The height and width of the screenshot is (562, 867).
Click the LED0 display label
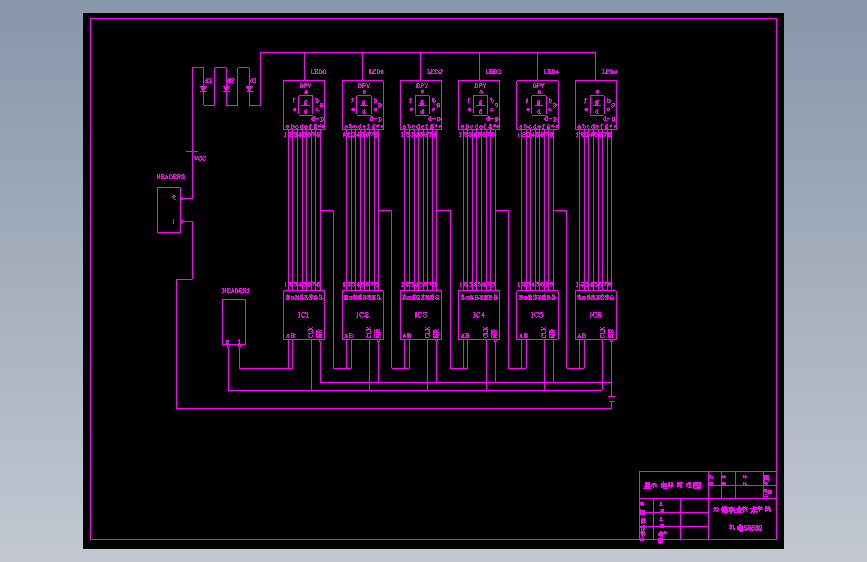[x=318, y=72]
